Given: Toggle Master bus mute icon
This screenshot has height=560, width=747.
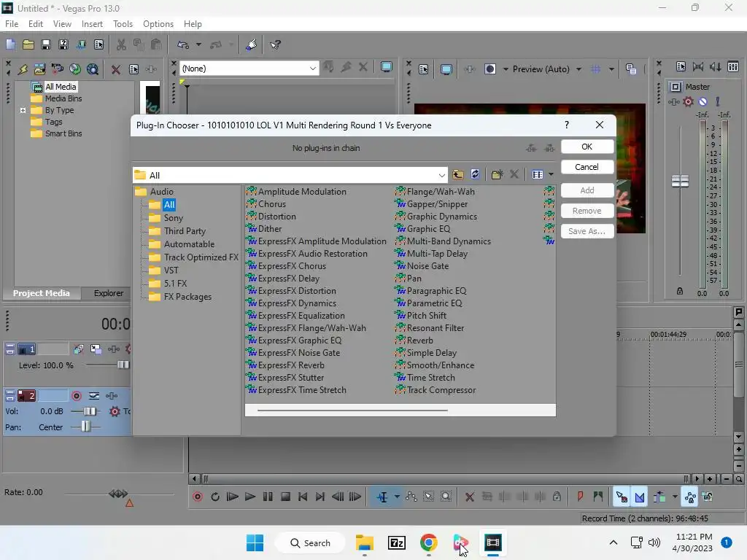Looking at the screenshot, I should [703, 101].
